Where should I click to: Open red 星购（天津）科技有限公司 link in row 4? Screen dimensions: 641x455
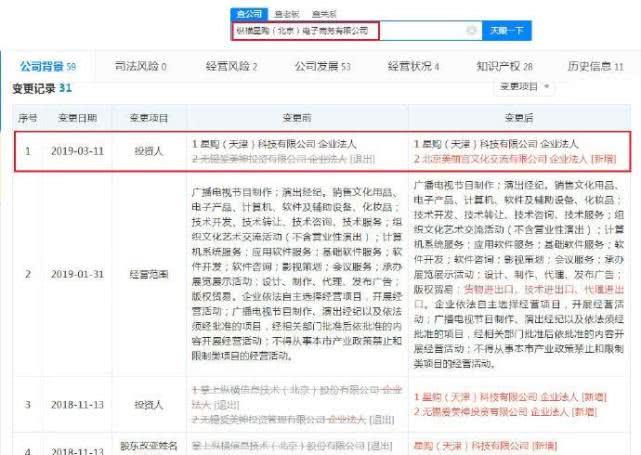pos(471,446)
